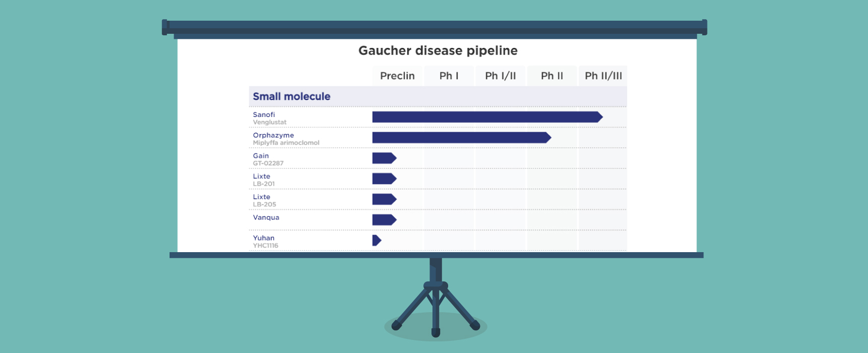The image size is (868, 353).
Task: Select the Preclin column header
Action: [x=397, y=76]
